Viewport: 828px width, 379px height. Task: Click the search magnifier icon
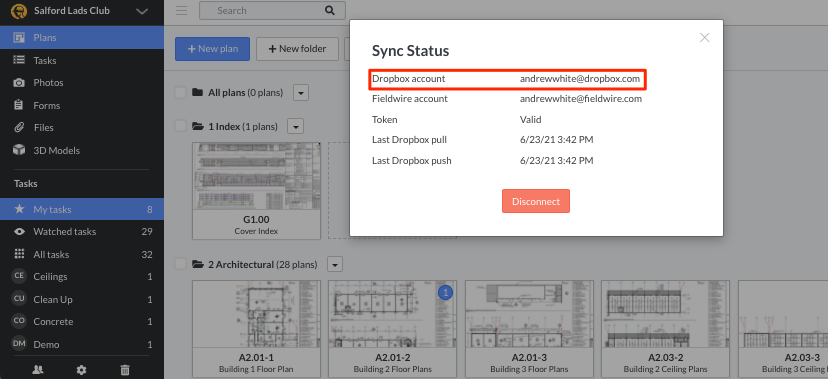(x=330, y=10)
